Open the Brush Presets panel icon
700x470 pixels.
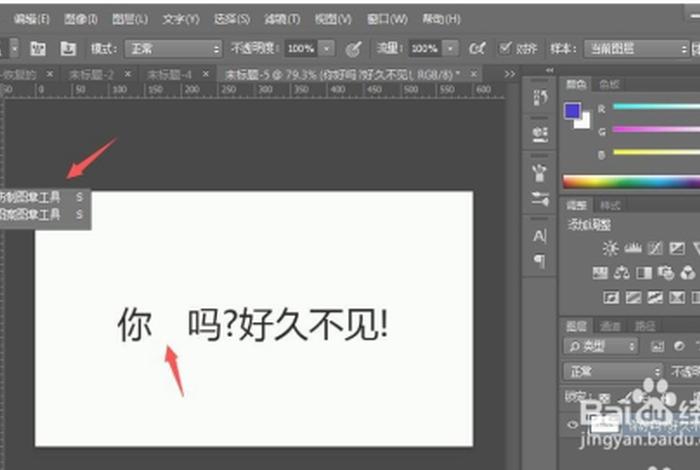tap(540, 199)
